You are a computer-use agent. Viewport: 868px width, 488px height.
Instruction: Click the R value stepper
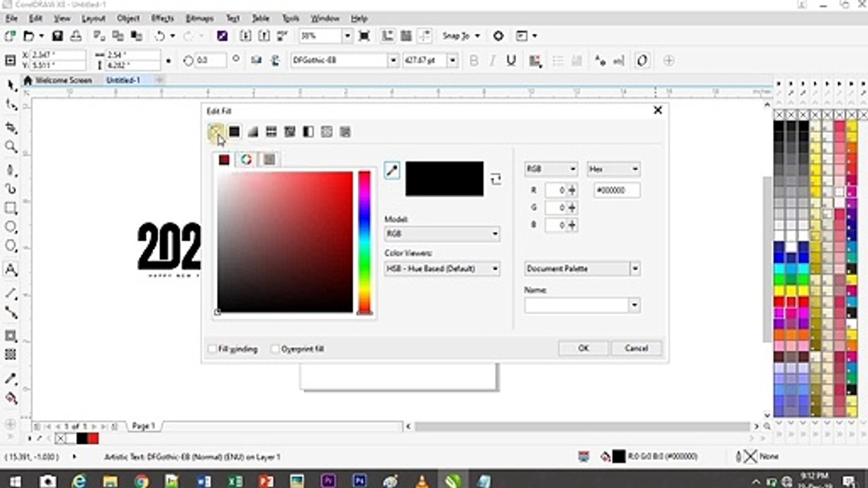572,191
